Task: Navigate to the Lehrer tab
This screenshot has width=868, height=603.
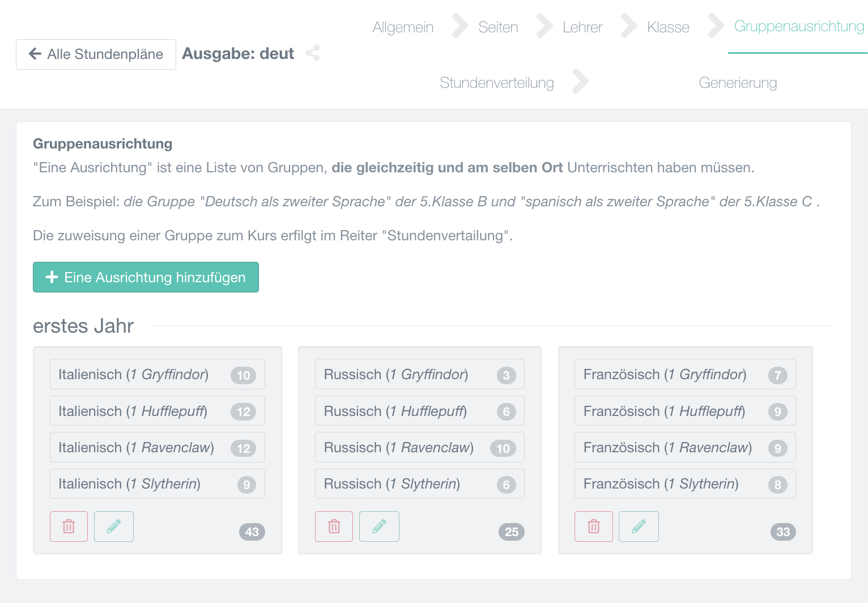Action: point(582,27)
